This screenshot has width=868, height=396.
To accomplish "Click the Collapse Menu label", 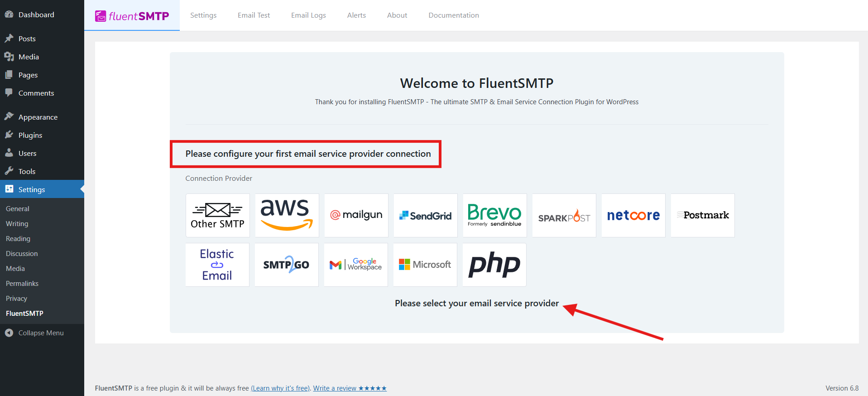I will [41, 333].
